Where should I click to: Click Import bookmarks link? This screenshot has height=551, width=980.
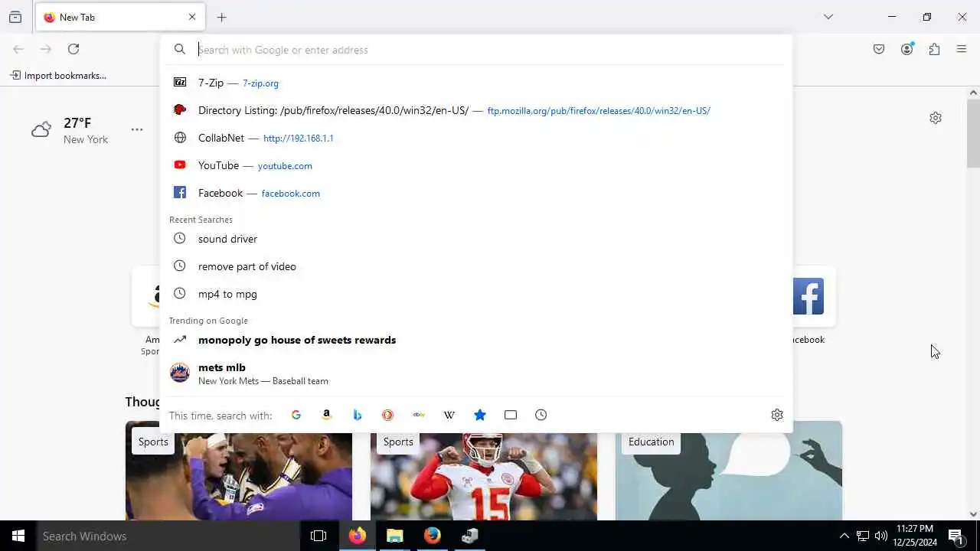pos(58,76)
